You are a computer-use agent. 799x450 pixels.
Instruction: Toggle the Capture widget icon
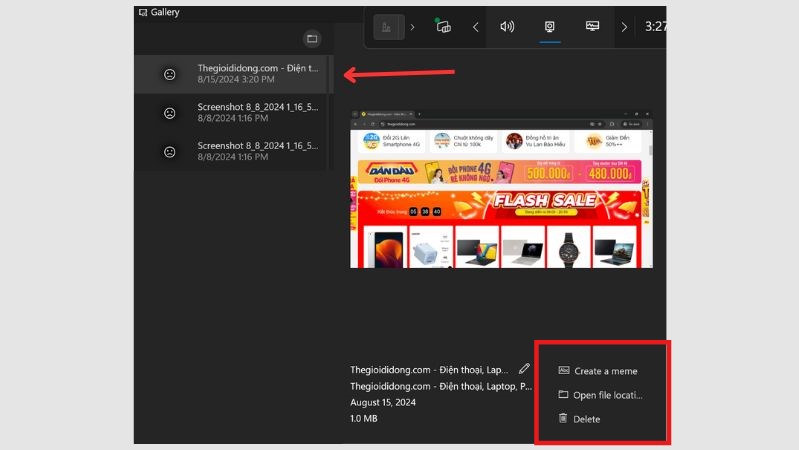click(549, 27)
